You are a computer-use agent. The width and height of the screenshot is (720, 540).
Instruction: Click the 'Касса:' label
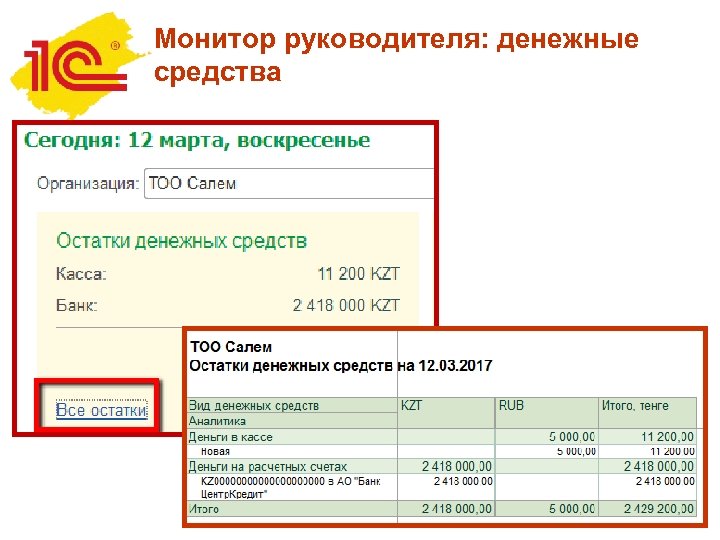click(x=81, y=274)
